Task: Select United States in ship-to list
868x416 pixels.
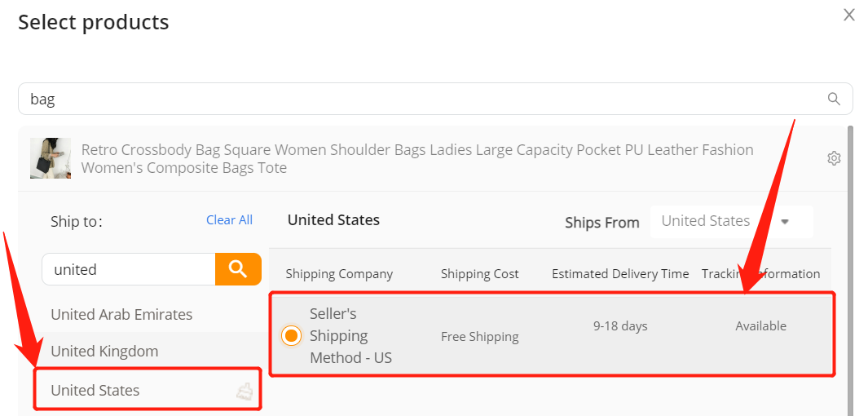Action: coord(95,391)
